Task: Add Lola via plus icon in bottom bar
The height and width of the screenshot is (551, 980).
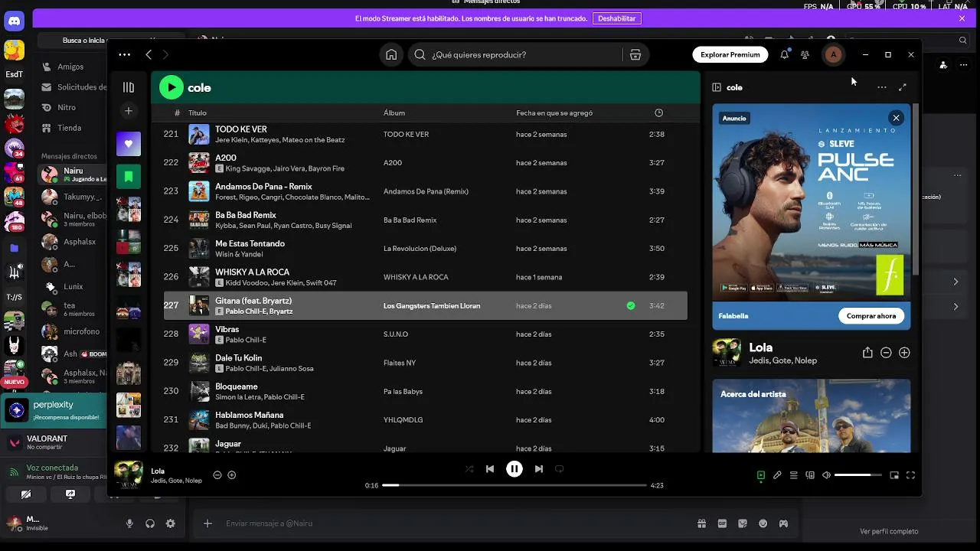Action: coord(232,475)
